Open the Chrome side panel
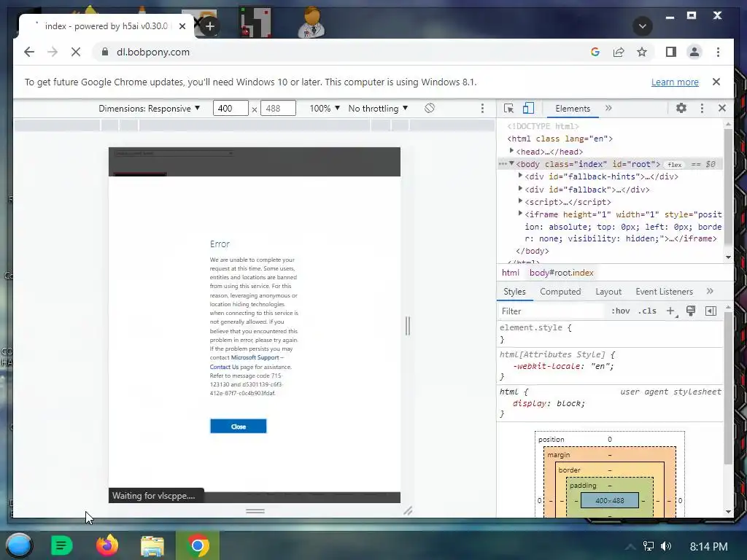 pyautogui.click(x=671, y=52)
